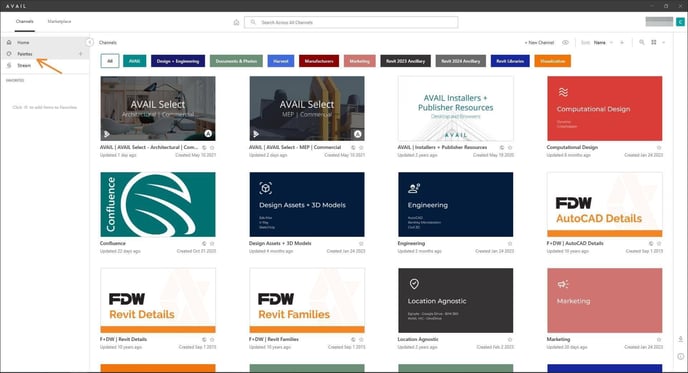Screen dimensions: 688x373
Task: Switch to grid view layout icon
Action: click(653, 42)
